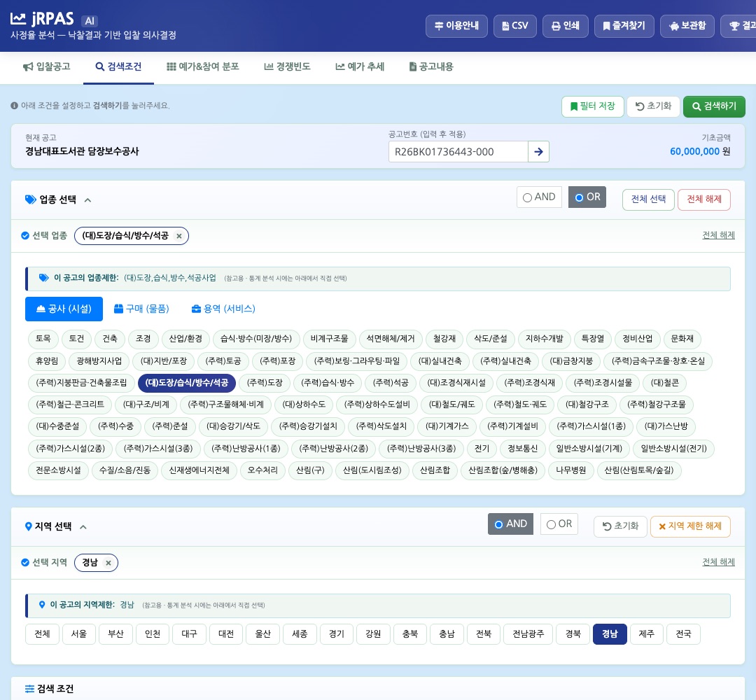Select the 전국 region button
The width and height of the screenshot is (756, 700).
tap(684, 634)
